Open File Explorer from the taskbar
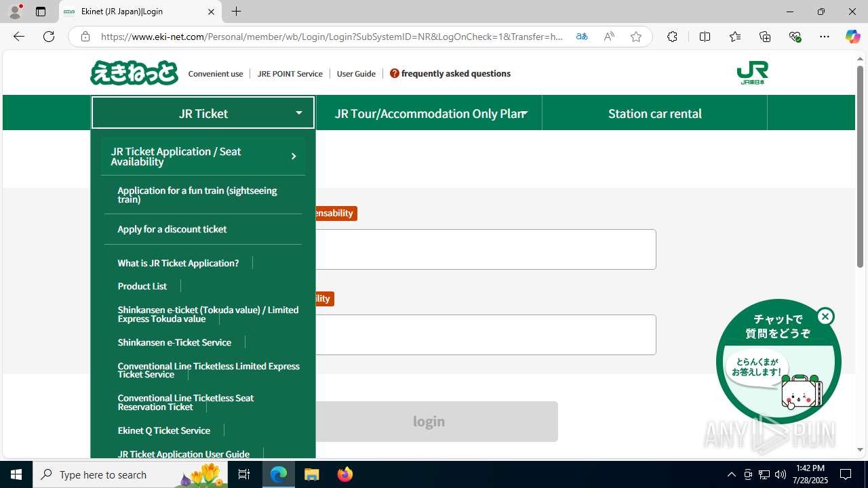 pyautogui.click(x=312, y=474)
